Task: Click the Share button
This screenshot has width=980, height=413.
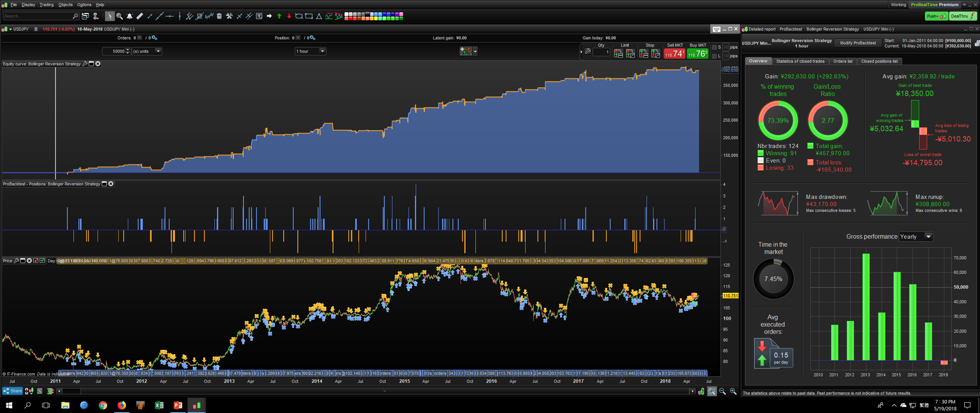Action: click(x=13, y=391)
